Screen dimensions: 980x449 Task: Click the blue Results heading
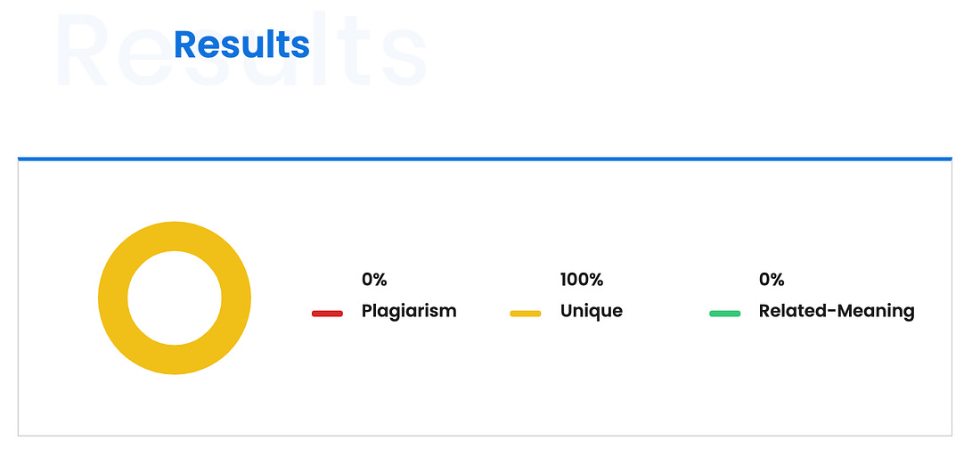point(241,44)
